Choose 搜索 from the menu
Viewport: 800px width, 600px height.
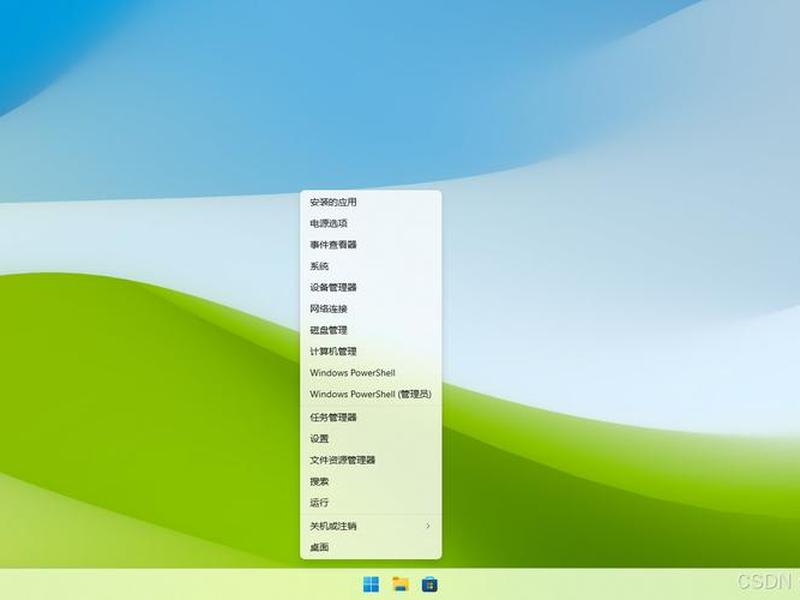pyautogui.click(x=371, y=482)
